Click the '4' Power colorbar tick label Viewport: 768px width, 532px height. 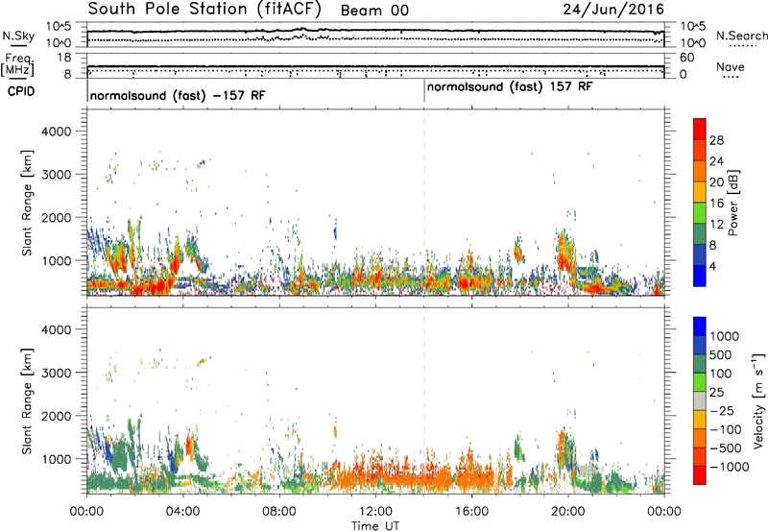tap(713, 267)
